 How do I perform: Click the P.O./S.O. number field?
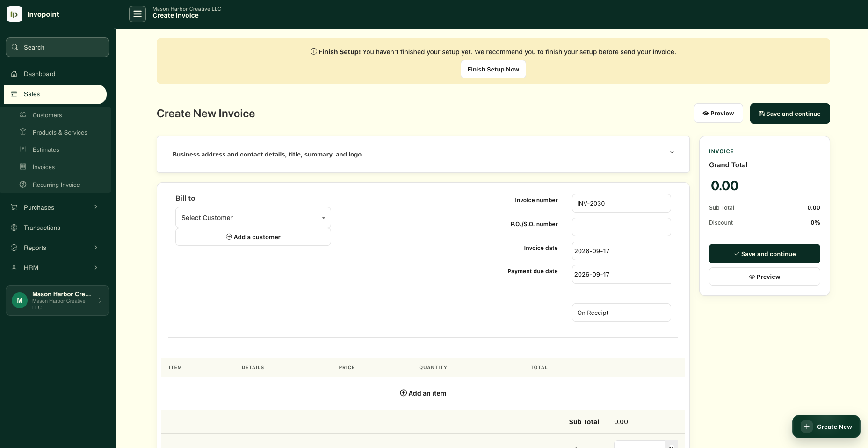[621, 227]
